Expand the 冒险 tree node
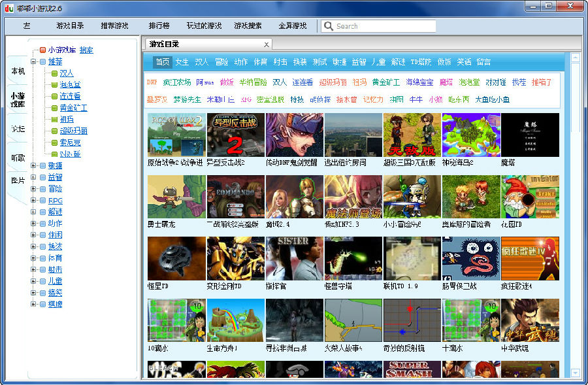Screen dimensions: 588x385 pos(33,189)
